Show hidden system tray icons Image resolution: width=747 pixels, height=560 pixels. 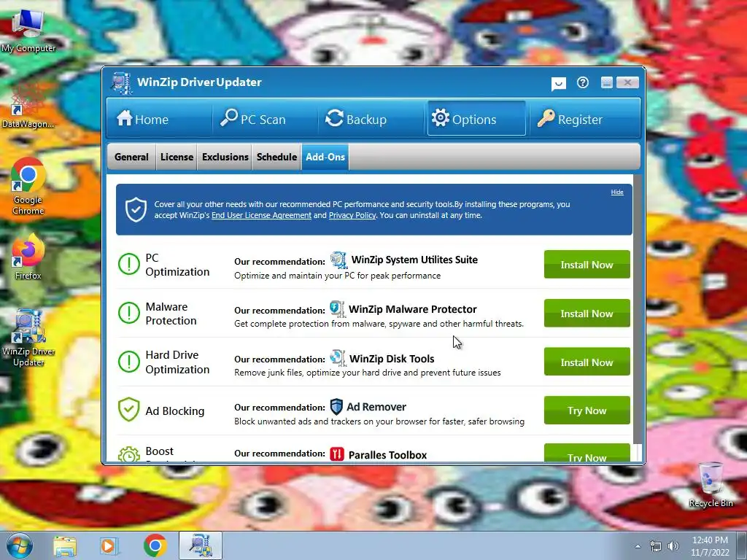pos(638,546)
